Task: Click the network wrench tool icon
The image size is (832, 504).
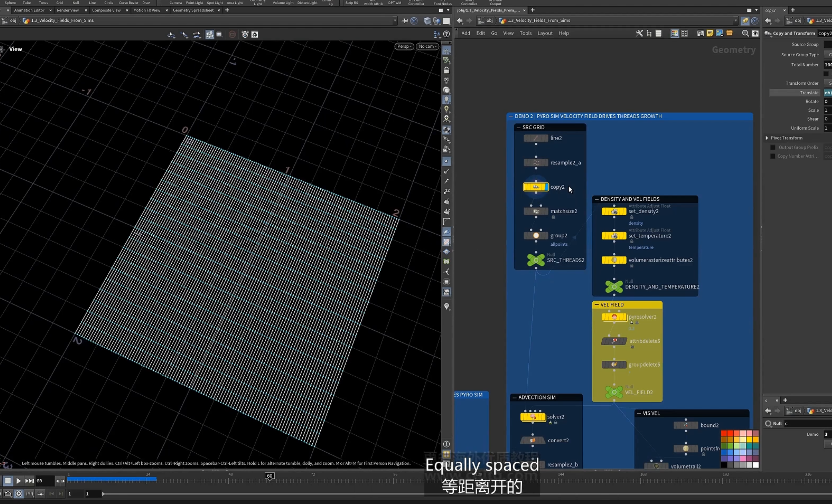Action: [x=639, y=34]
